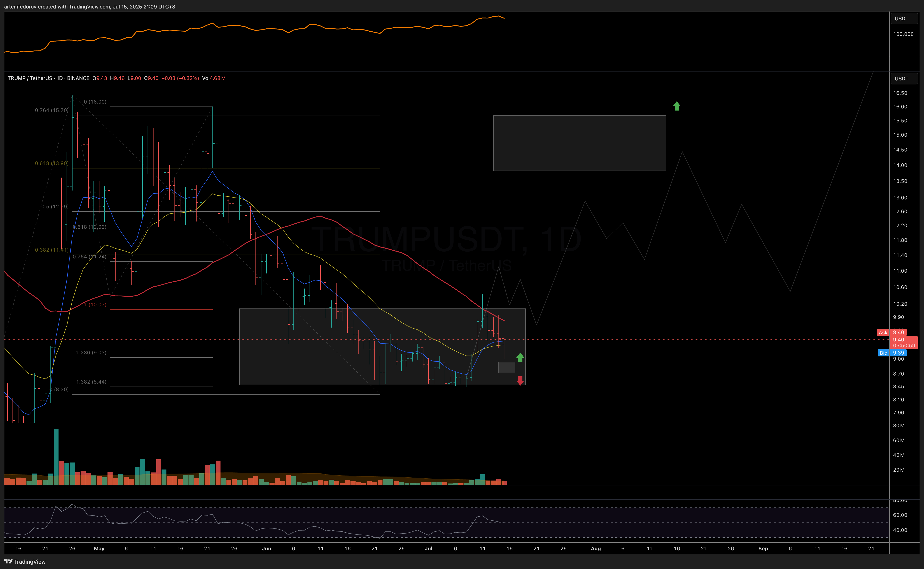Click the Jul label on the time axis
924x569 pixels.
pos(428,549)
